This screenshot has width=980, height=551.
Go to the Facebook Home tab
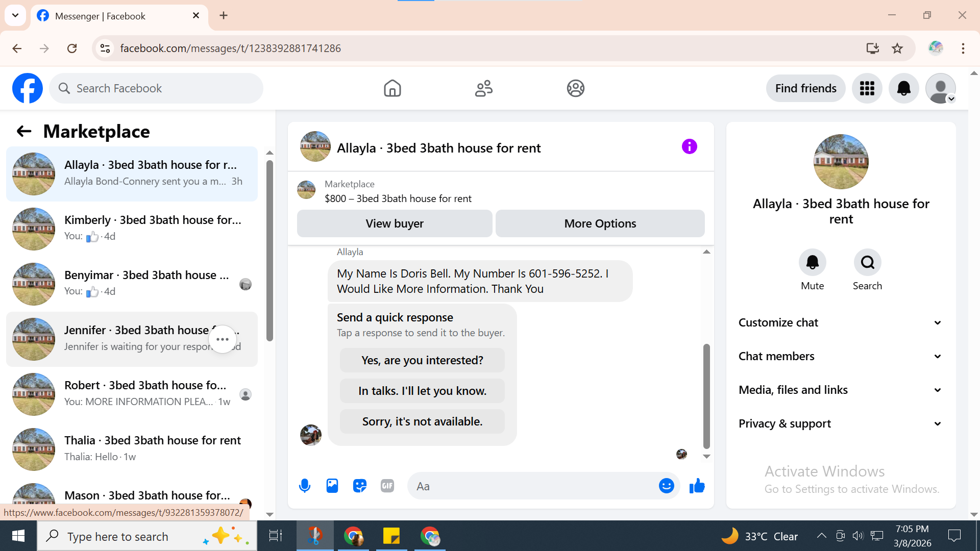[392, 88]
